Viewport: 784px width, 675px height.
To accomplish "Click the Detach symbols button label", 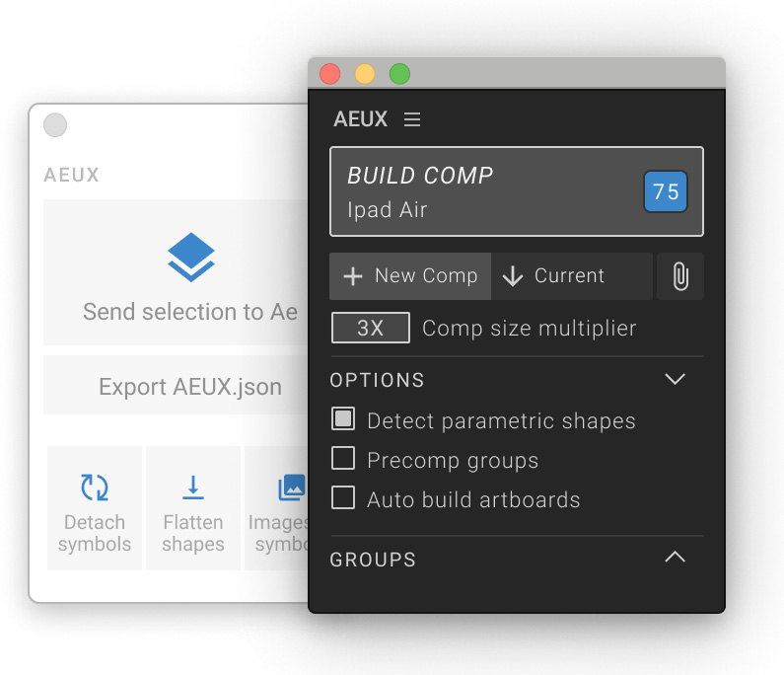I will [95, 534].
